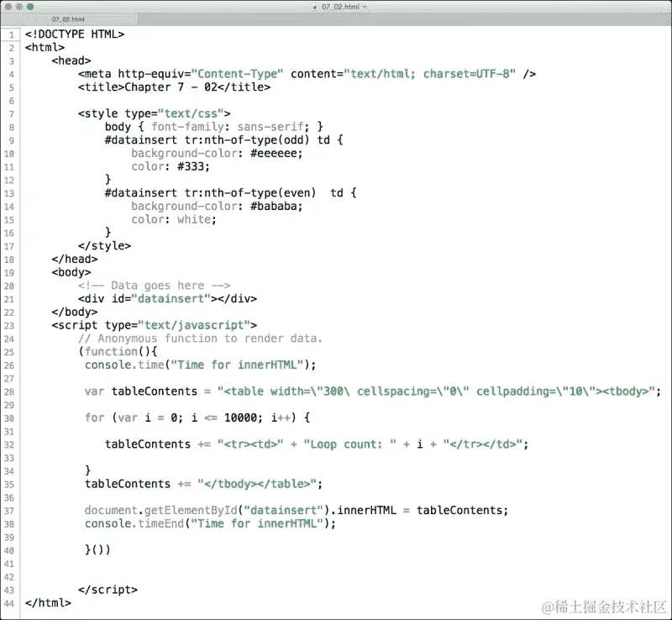
Task: Minimize the window with the middle title-bar button
Action: (18, 7)
